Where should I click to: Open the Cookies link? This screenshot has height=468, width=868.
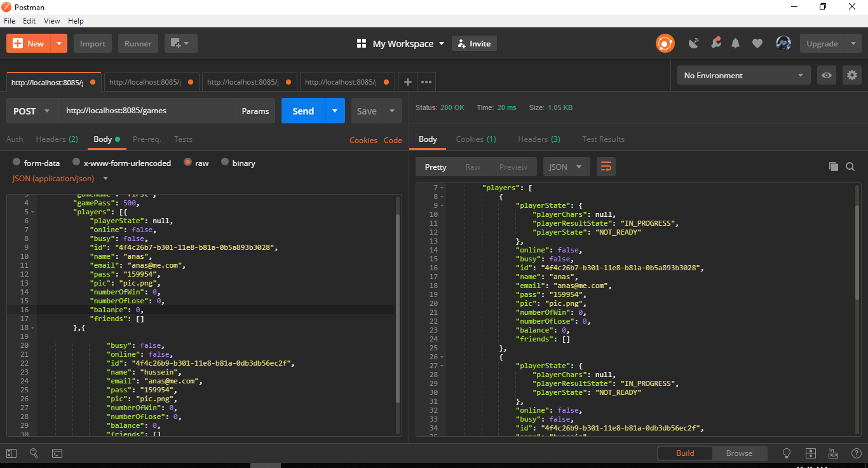point(363,140)
